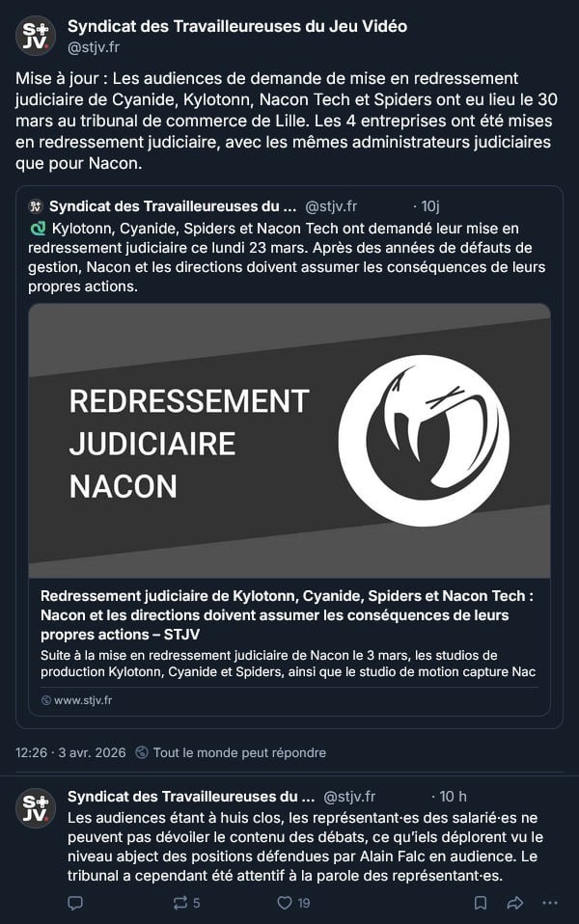The width and height of the screenshot is (579, 924).
Task: Click small avatar in quoted post header
Action: click(x=36, y=206)
